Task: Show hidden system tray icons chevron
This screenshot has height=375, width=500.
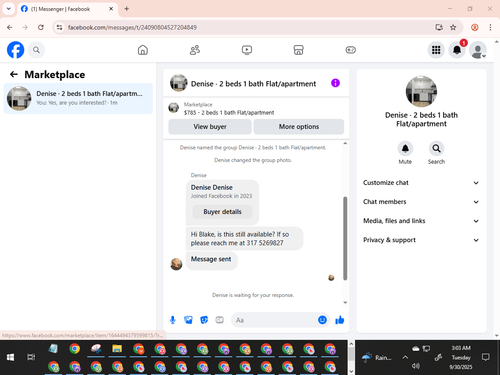Action: 405,357
